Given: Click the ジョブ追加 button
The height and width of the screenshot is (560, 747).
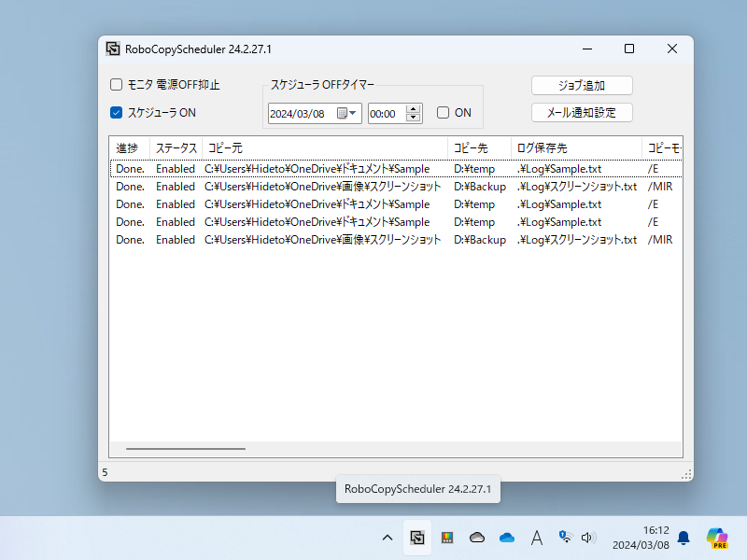Looking at the screenshot, I should (582, 84).
